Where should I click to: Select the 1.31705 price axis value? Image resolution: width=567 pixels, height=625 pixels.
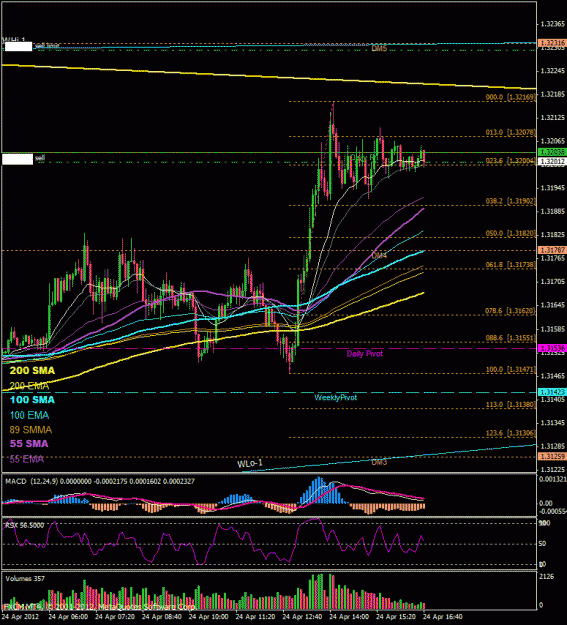pyautogui.click(x=553, y=282)
